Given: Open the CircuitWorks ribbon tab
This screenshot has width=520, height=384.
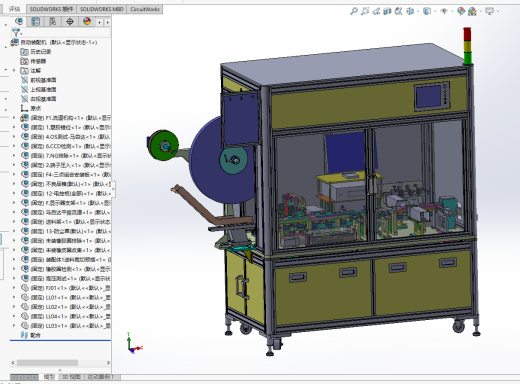Looking at the screenshot, I should [x=145, y=9].
